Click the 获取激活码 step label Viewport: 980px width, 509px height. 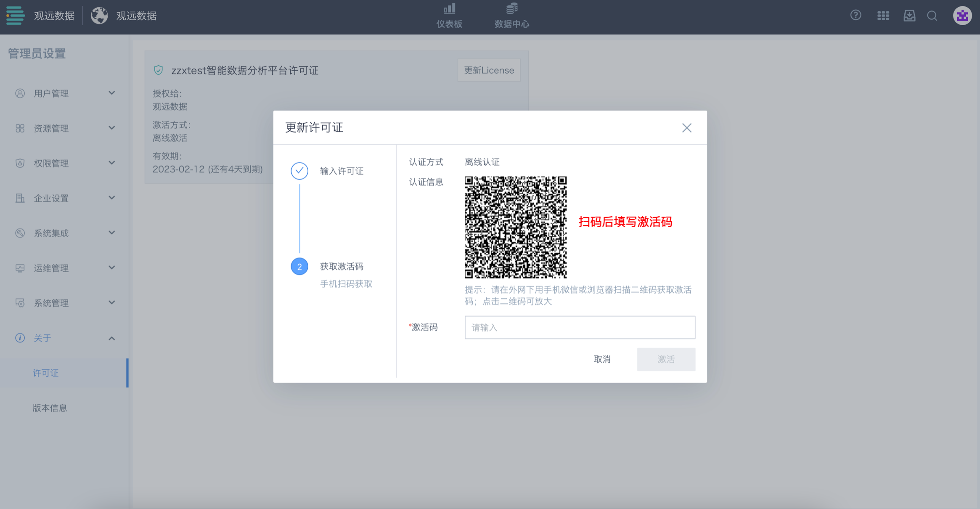coord(342,266)
